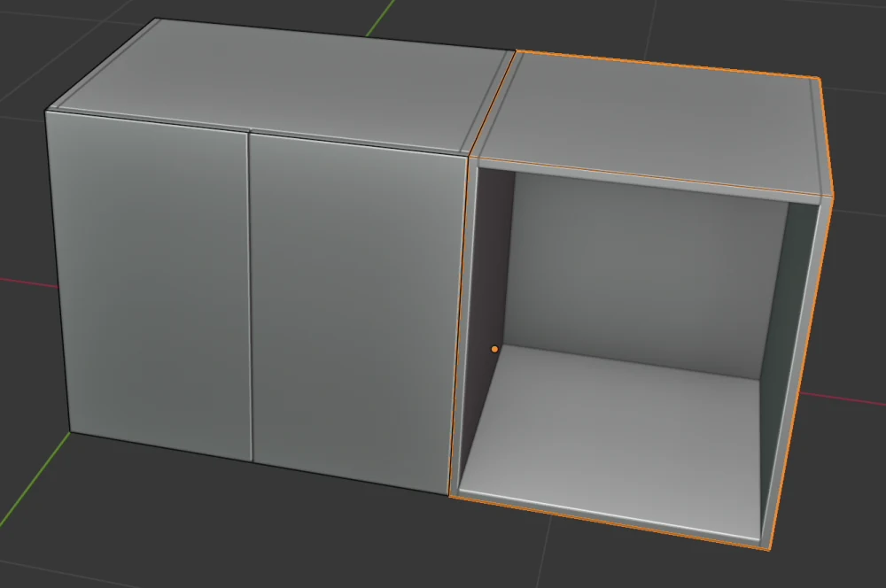This screenshot has width=886, height=588.
Task: Click the orange origin dot of the selected cabinet
Action: (494, 349)
